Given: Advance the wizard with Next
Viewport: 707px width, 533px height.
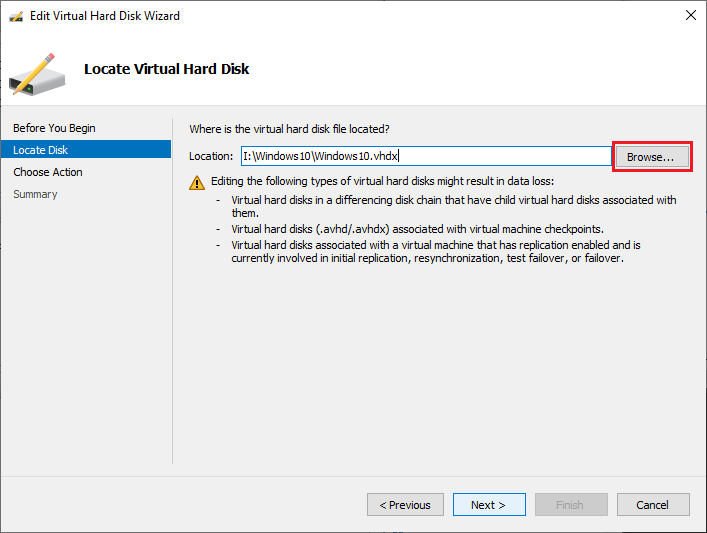Looking at the screenshot, I should (489, 505).
